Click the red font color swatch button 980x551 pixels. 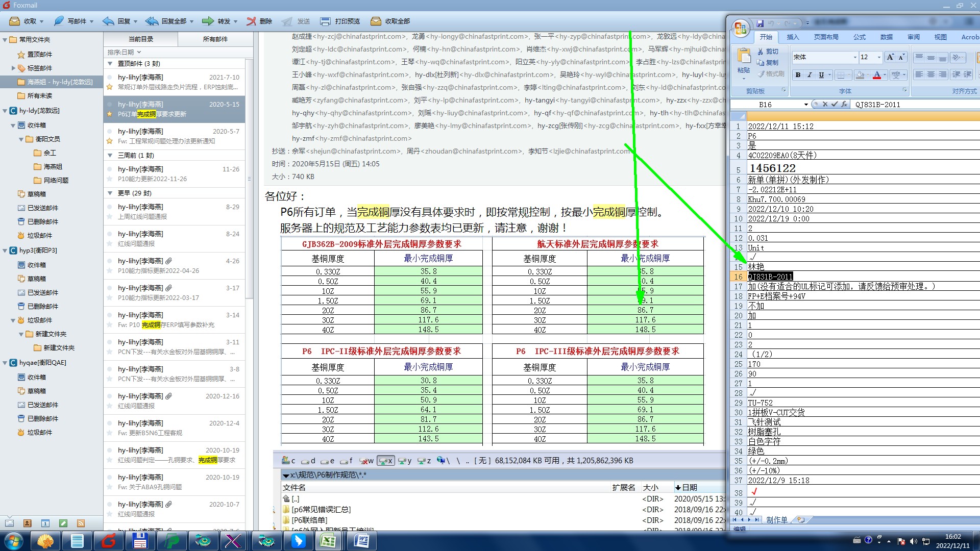(876, 75)
